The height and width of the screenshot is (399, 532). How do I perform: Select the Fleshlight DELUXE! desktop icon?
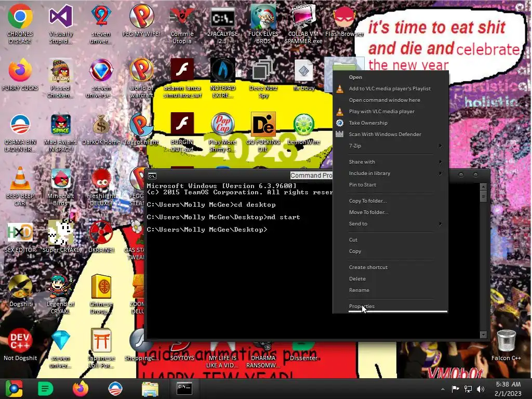click(101, 187)
